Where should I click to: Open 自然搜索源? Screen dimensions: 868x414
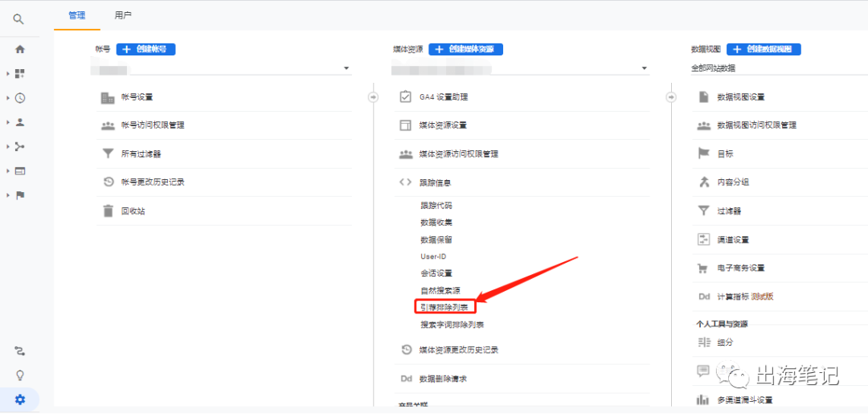[x=440, y=290]
